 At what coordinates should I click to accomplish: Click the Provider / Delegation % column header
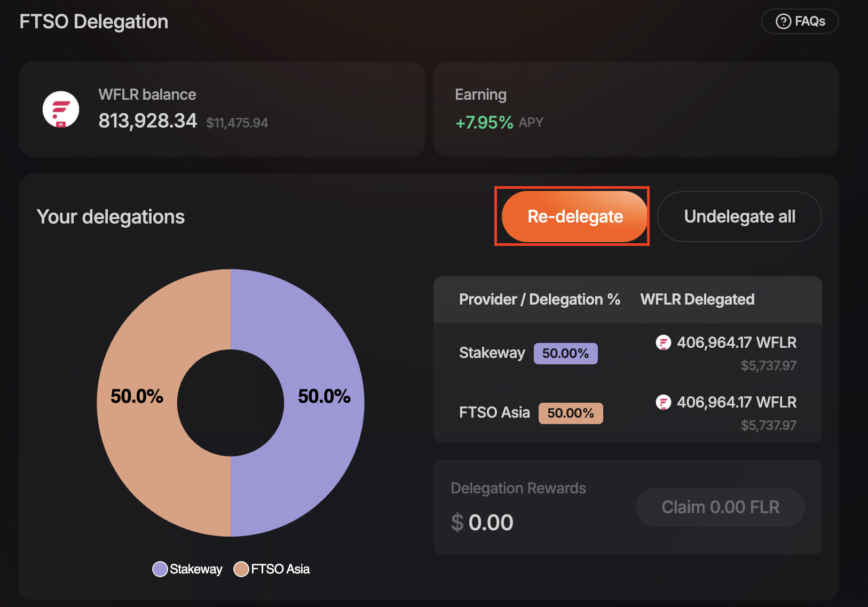pyautogui.click(x=539, y=300)
